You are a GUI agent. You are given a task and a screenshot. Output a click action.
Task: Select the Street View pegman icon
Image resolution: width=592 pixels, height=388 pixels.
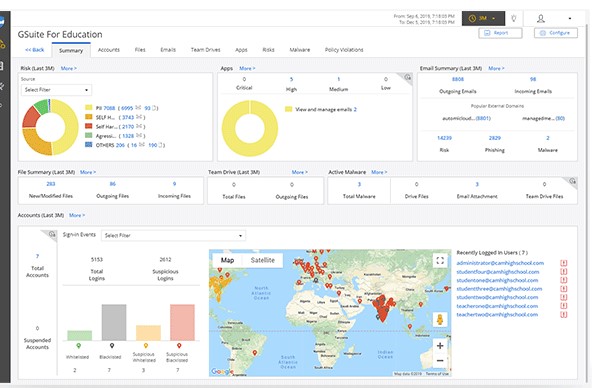[440, 320]
